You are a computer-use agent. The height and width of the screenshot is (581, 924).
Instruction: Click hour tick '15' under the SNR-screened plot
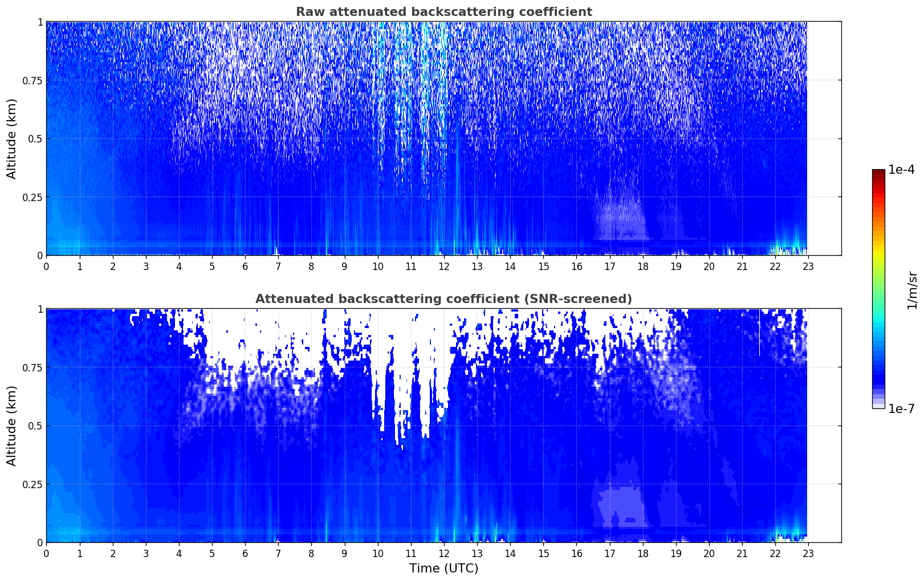click(543, 553)
